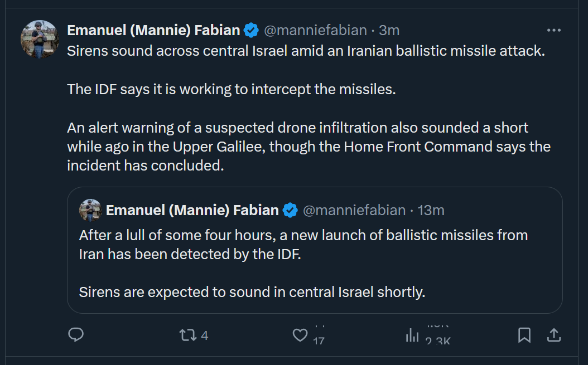This screenshot has width=588, height=365.
Task: Click the 3m timestamp of the main tweet
Action: 389,30
